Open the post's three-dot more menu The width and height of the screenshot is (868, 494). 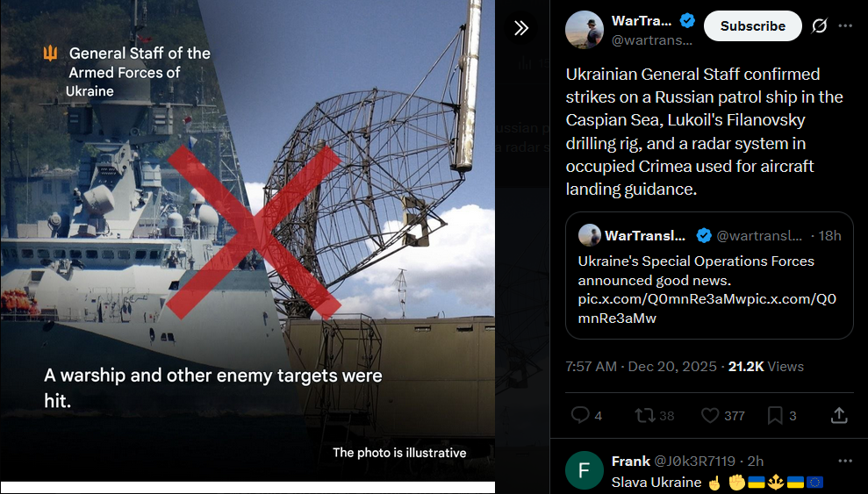[845, 26]
